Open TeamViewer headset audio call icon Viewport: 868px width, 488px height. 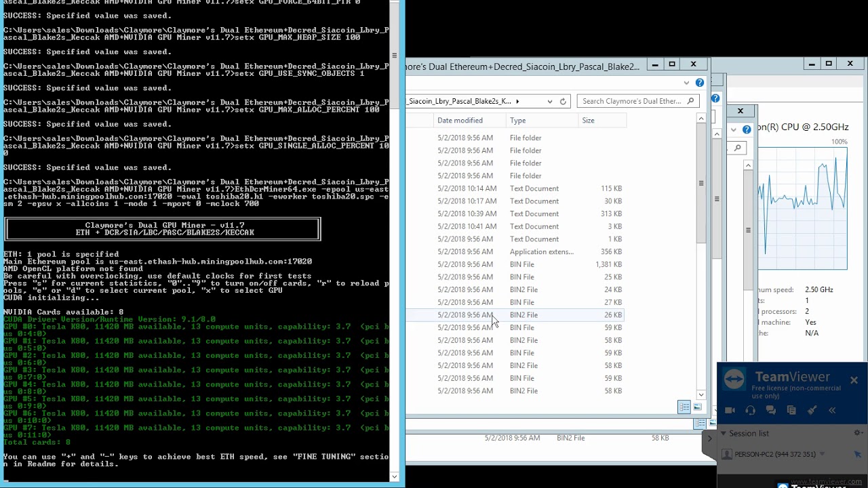click(x=750, y=410)
